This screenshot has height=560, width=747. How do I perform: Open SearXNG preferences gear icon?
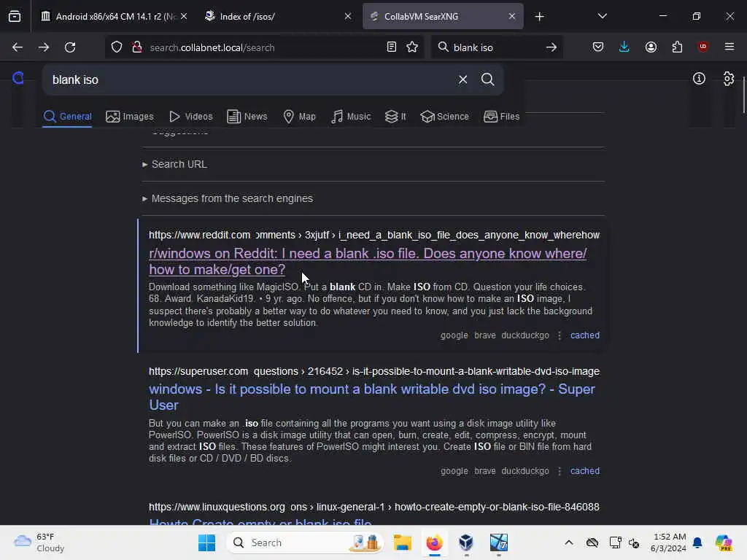click(729, 79)
